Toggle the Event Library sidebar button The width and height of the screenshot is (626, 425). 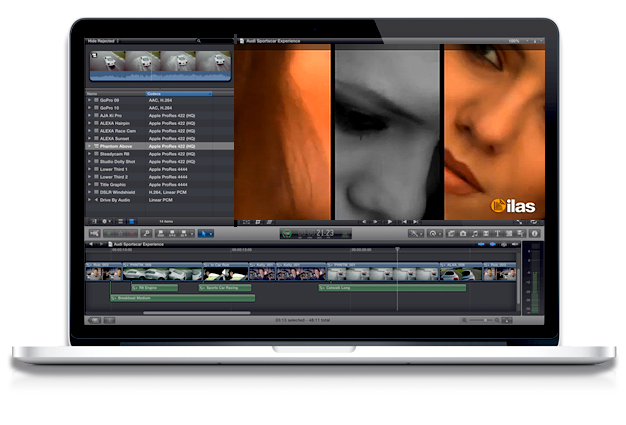94,221
